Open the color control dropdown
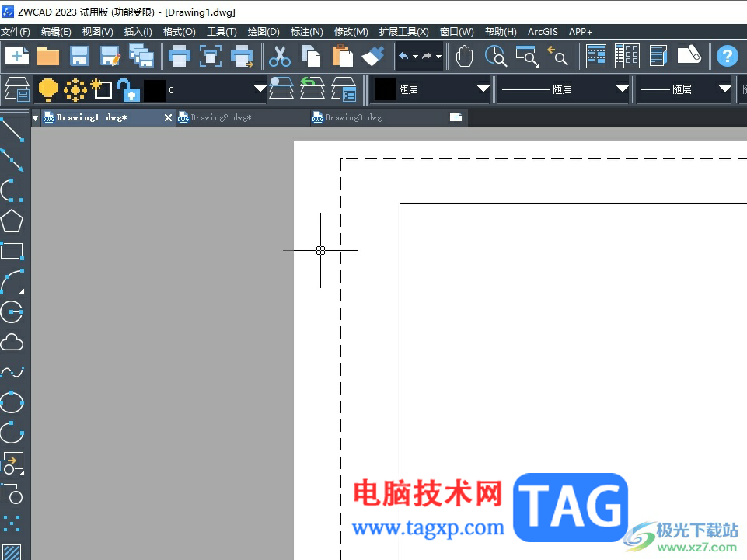 tap(483, 89)
